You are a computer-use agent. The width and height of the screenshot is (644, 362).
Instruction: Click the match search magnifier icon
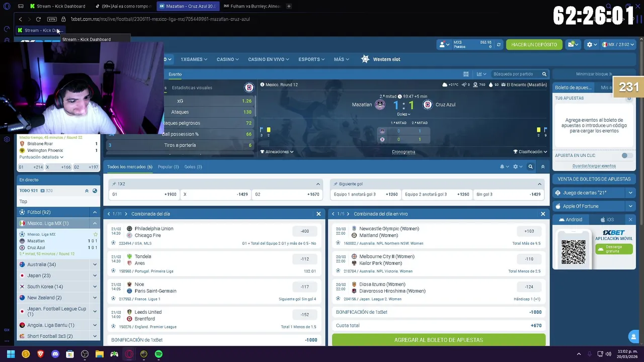544,74
